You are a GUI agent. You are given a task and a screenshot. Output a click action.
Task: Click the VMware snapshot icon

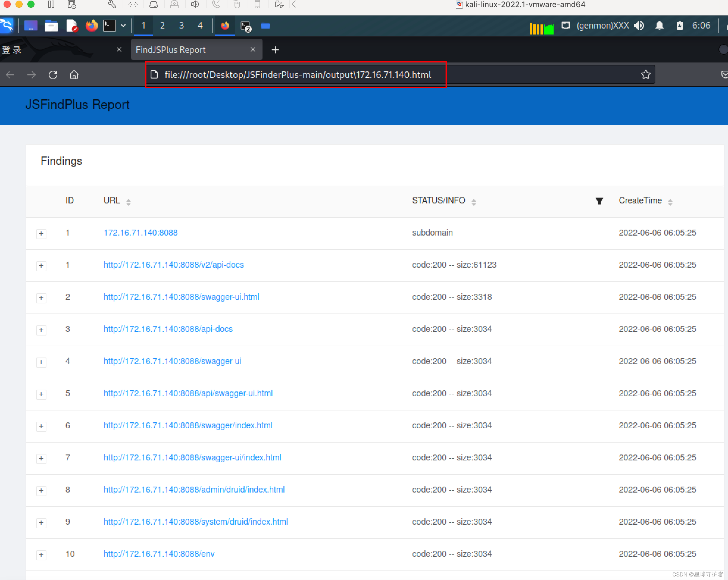(x=72, y=4)
